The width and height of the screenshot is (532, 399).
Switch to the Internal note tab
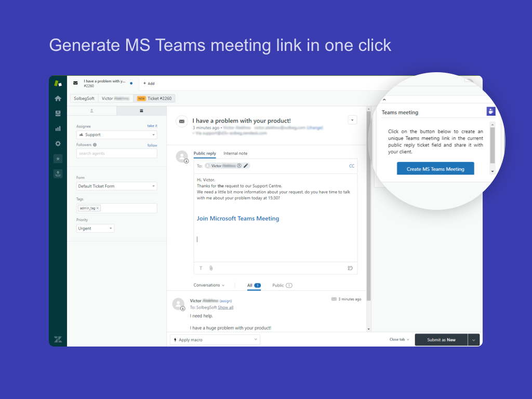235,153
